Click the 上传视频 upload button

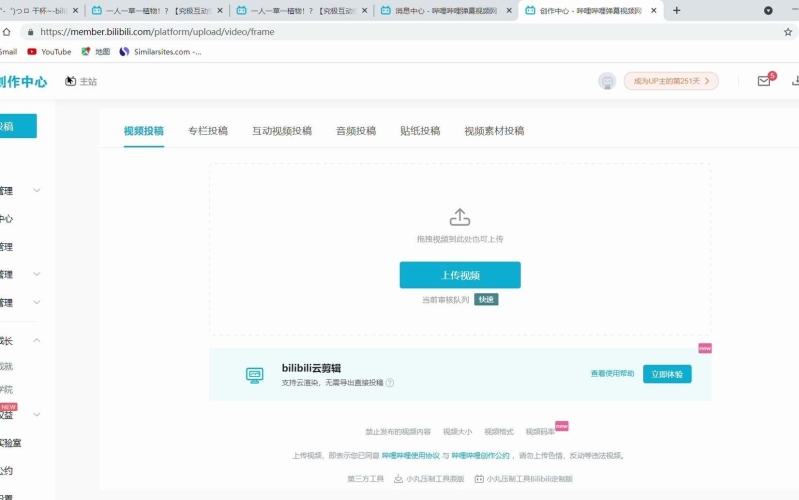coord(460,275)
